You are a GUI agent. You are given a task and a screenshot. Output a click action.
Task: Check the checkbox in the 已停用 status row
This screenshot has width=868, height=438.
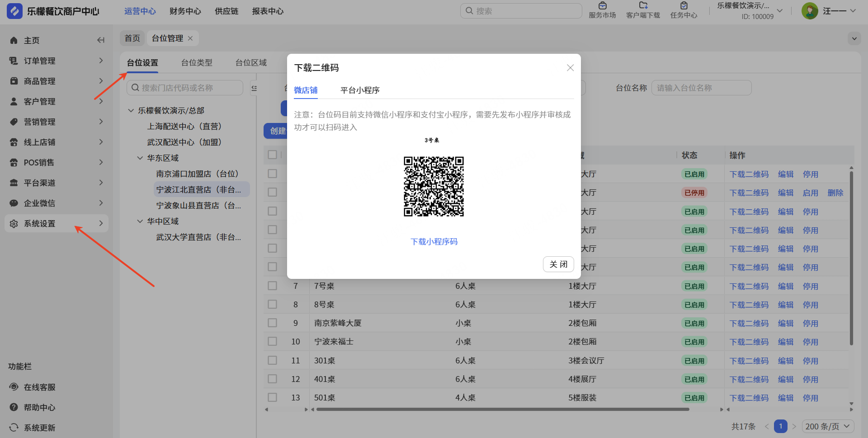point(272,192)
